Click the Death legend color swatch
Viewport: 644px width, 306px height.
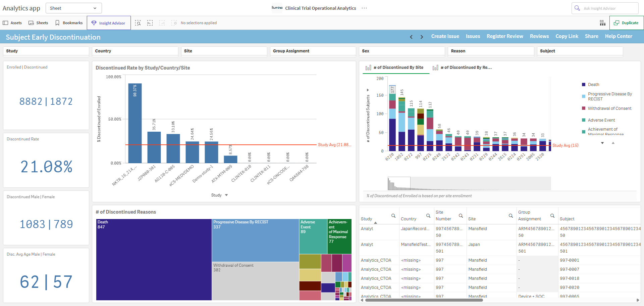point(584,85)
